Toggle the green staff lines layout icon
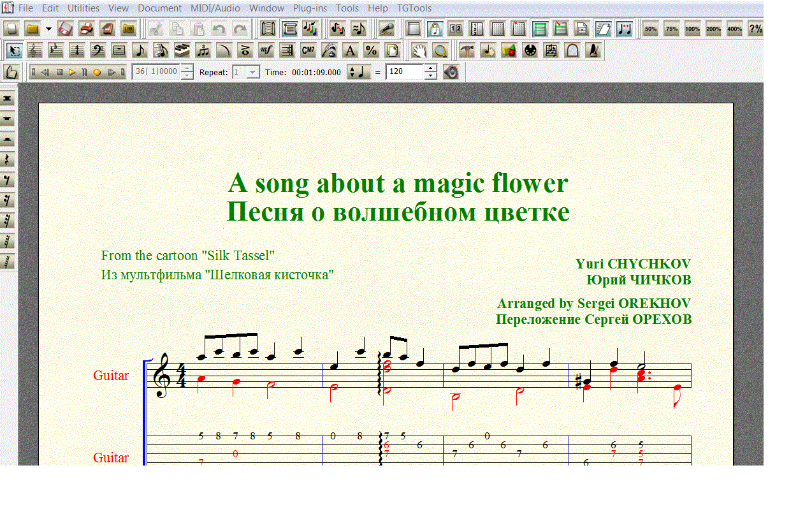This screenshot has width=812, height=521. (x=540, y=29)
